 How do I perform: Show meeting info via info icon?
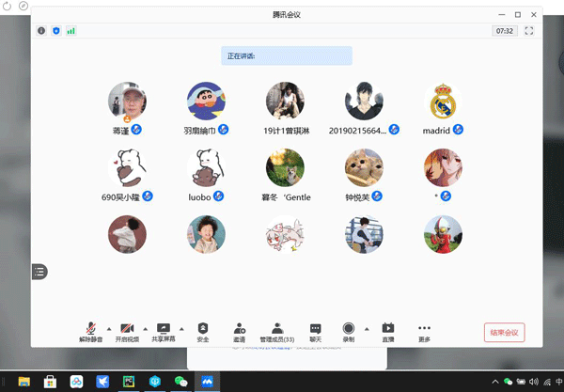tap(40, 31)
